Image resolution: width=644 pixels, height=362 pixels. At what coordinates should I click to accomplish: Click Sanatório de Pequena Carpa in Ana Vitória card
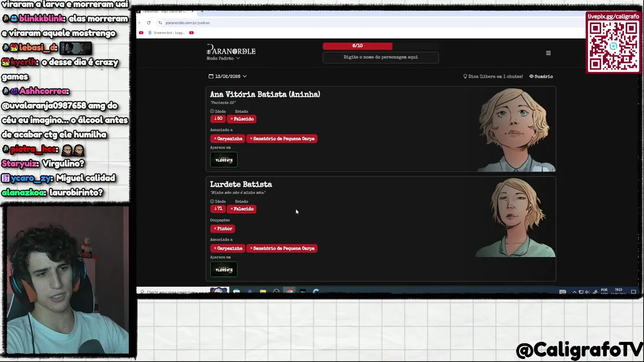pos(282,138)
